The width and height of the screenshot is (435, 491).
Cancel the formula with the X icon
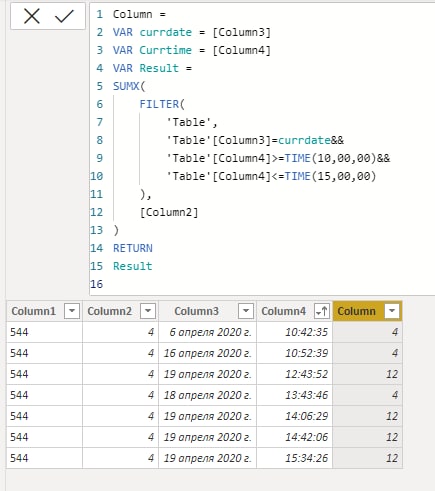click(x=32, y=16)
